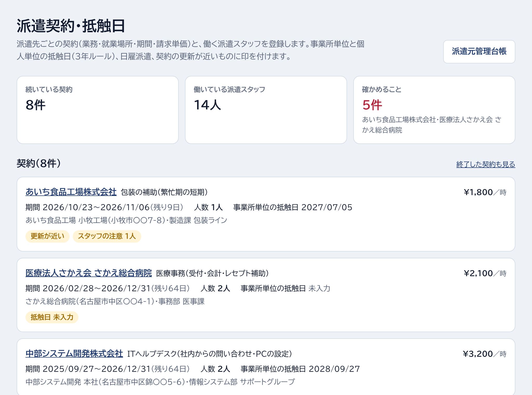
Task: Click the 契約（8件） section heading
Action: (x=39, y=163)
